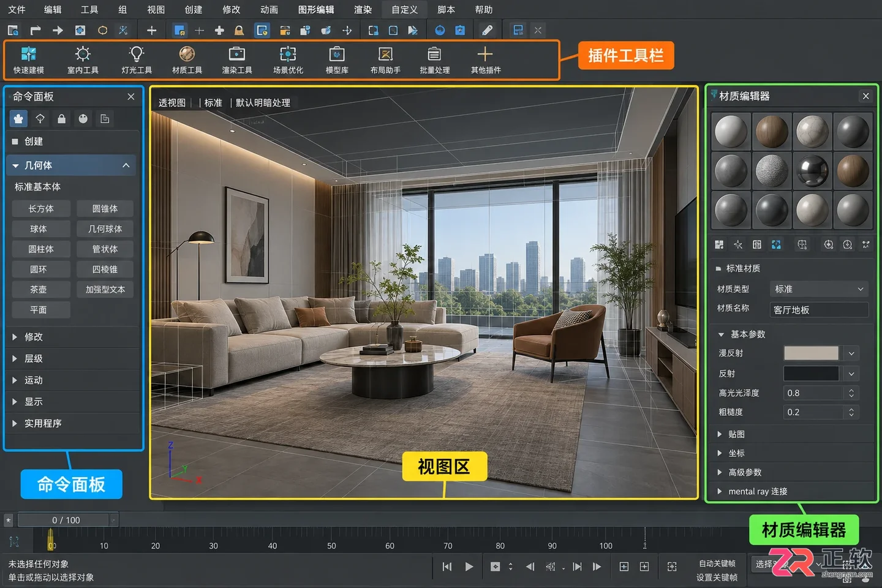Click the pencil edit icon in main toolbar

point(487,30)
